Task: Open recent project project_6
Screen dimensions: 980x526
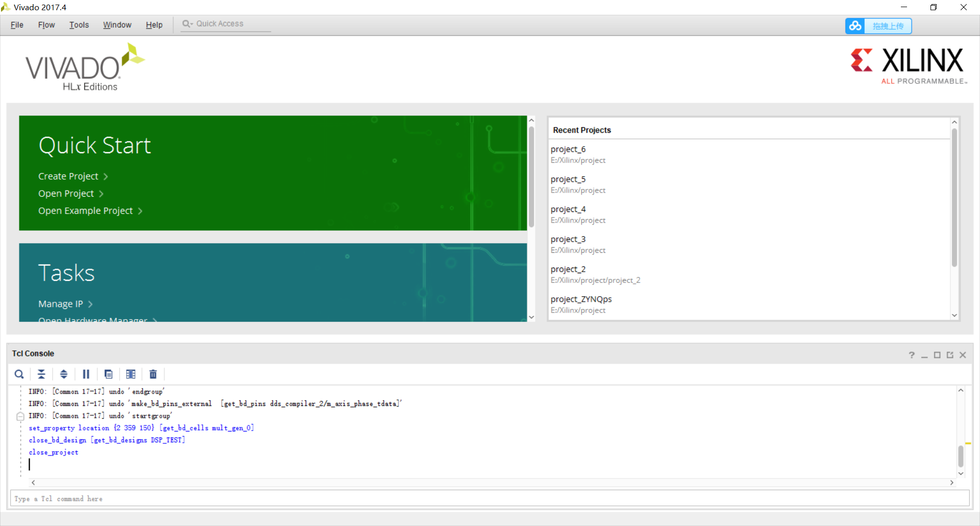Action: [x=568, y=149]
